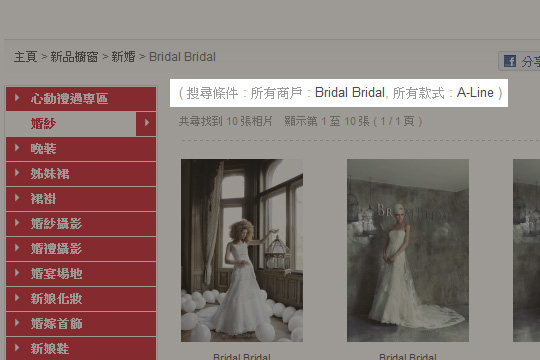Click the Facebook share icon
540x360 pixels.
(510, 61)
